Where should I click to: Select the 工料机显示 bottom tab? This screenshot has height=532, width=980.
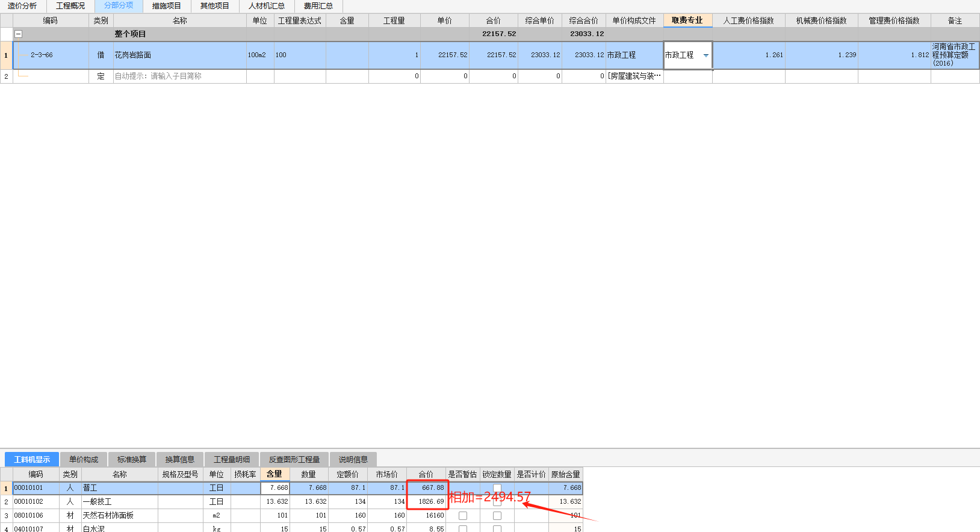click(32, 459)
